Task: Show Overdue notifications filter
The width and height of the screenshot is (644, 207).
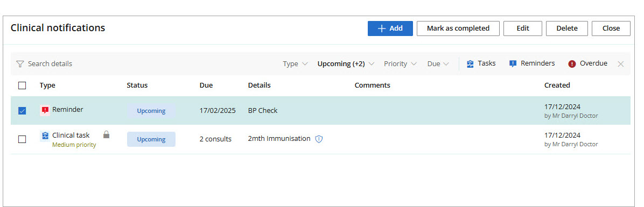Action: (588, 63)
